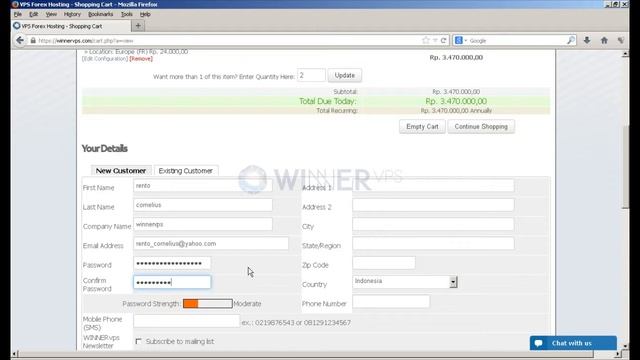640x360 pixels.
Task: Focus the Address 2 field
Action: [433, 205]
